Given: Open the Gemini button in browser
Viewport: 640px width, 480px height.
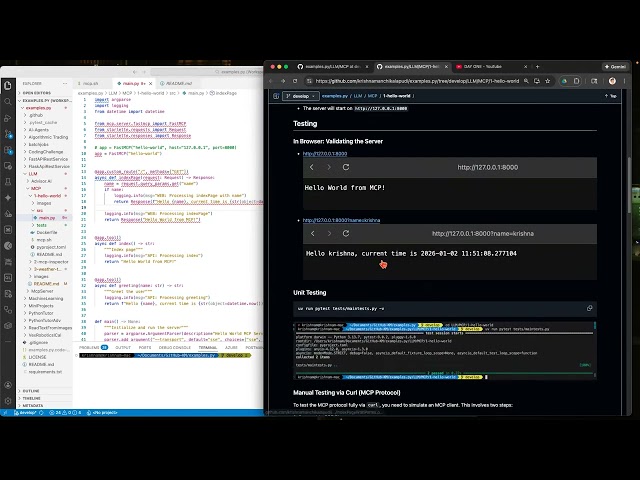Looking at the screenshot, I should coord(615,67).
